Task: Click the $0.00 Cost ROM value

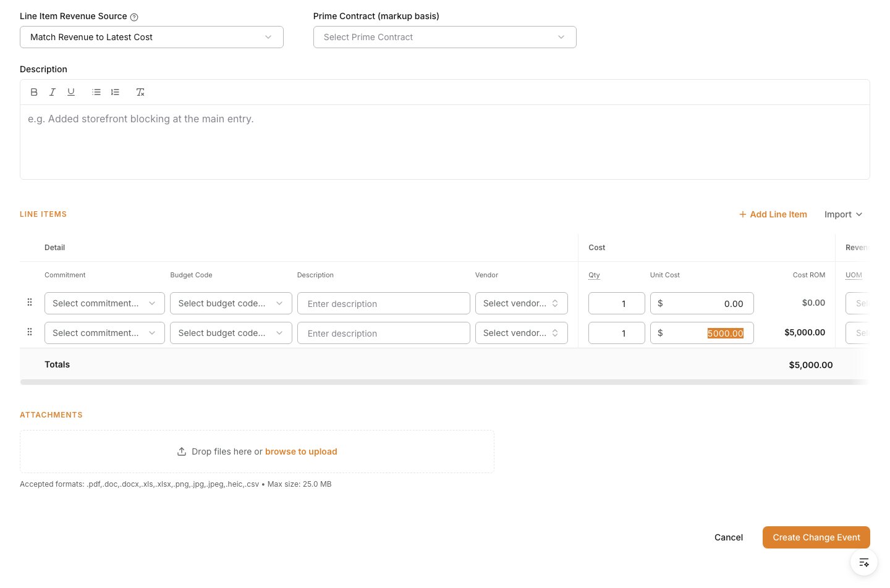Action: point(813,303)
